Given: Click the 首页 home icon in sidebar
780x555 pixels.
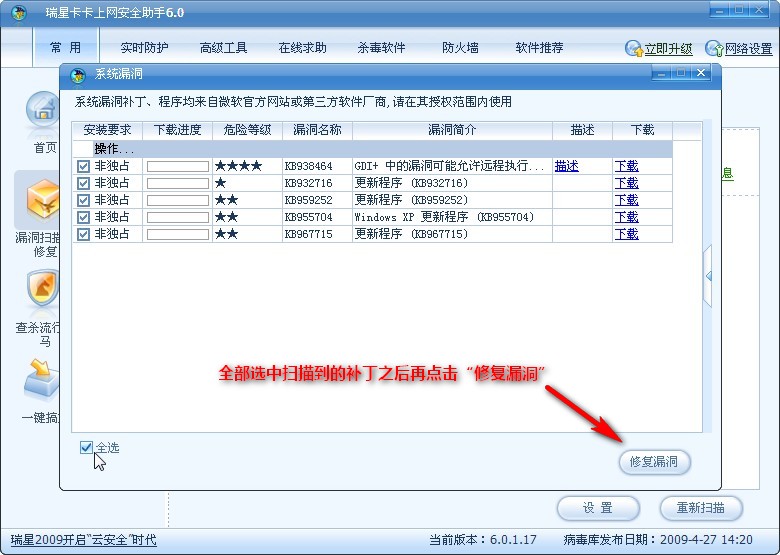Looking at the screenshot, I should point(43,111).
